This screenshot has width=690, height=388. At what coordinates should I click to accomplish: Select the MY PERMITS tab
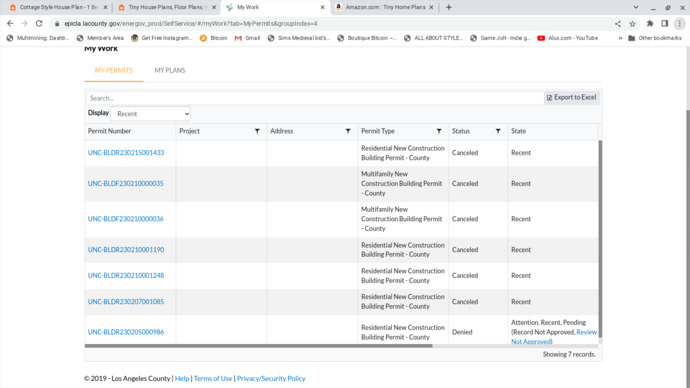[x=114, y=70]
